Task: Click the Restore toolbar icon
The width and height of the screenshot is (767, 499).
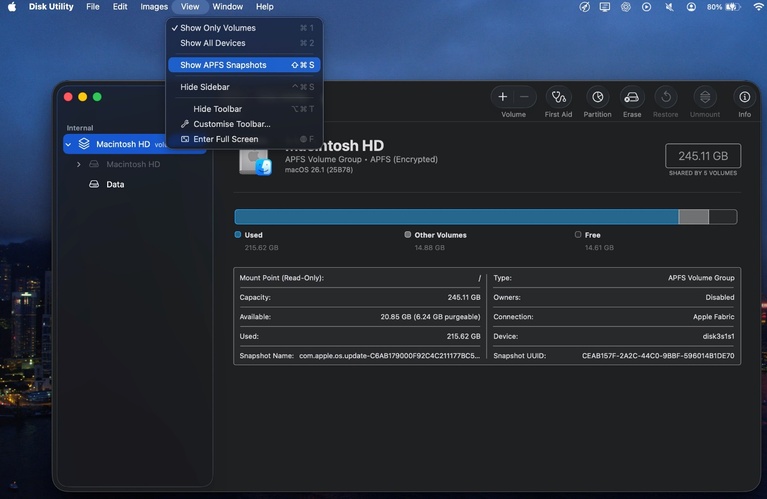Action: pos(666,97)
